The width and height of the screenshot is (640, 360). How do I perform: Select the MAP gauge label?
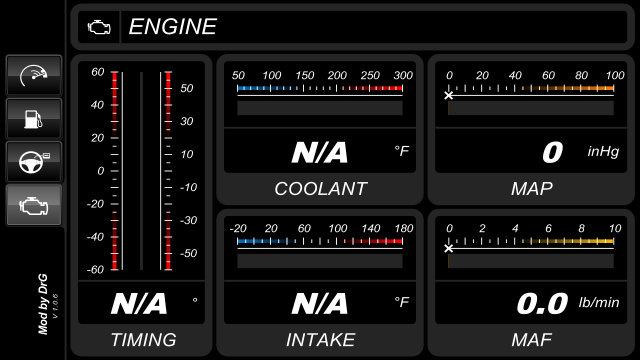coord(531,189)
